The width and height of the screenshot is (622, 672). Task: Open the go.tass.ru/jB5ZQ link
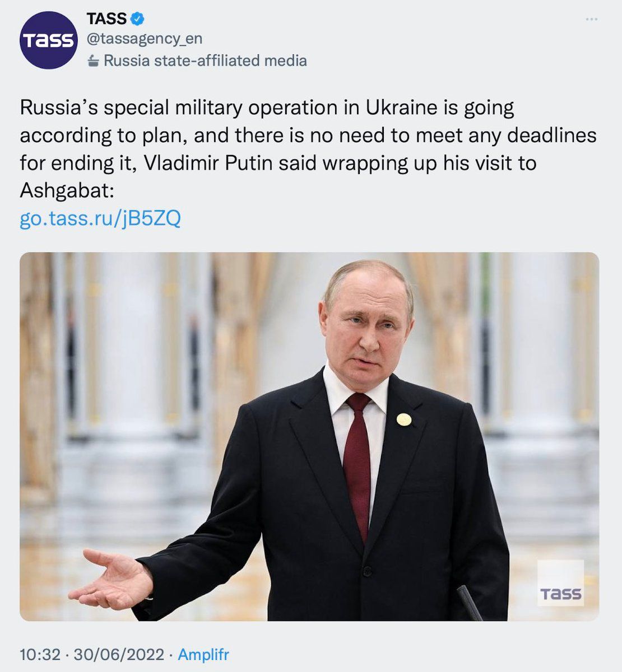[x=100, y=218]
